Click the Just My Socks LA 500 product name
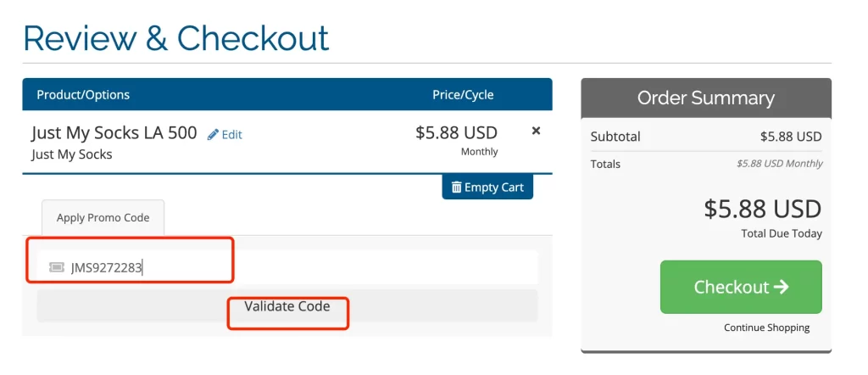The width and height of the screenshot is (868, 375). click(x=114, y=133)
